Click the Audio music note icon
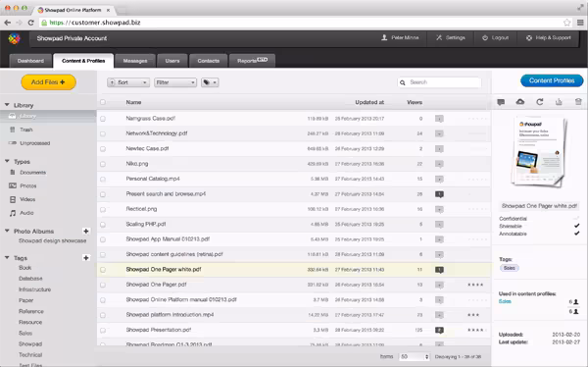 click(13, 213)
